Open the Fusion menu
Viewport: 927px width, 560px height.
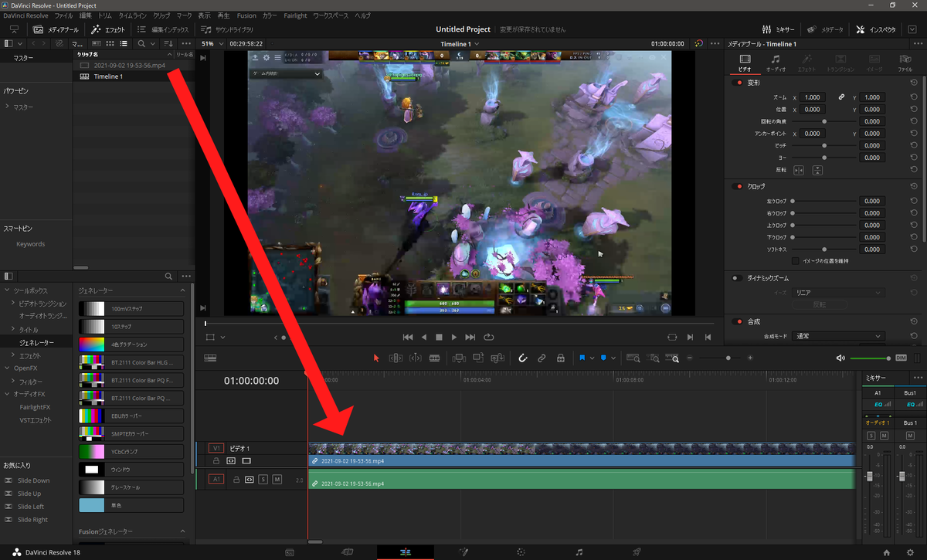click(246, 15)
